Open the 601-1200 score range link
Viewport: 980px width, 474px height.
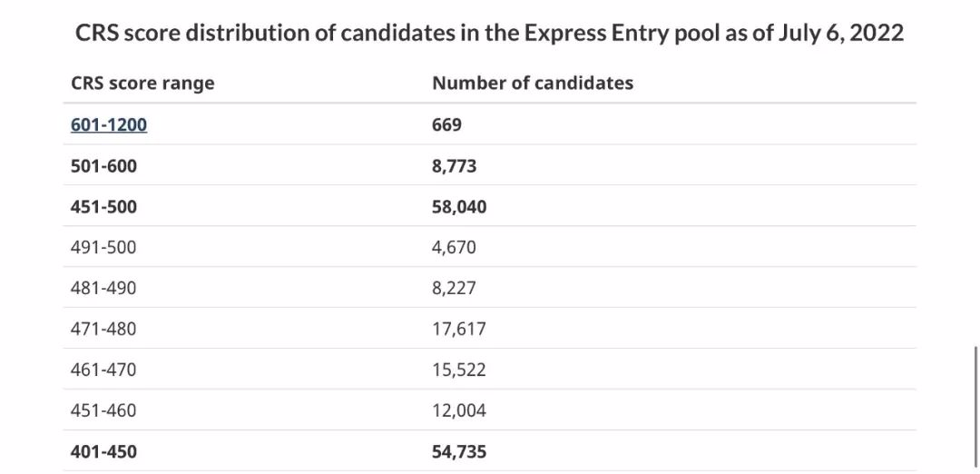point(109,125)
